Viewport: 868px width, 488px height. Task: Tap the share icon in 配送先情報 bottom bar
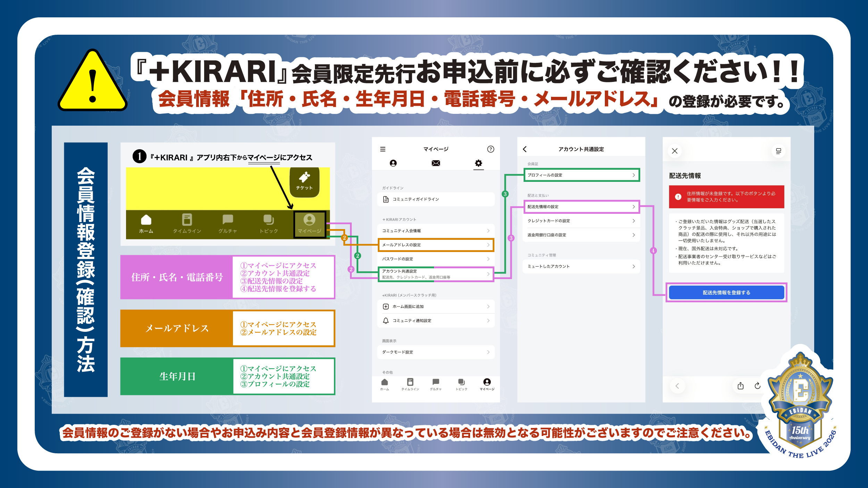(741, 386)
